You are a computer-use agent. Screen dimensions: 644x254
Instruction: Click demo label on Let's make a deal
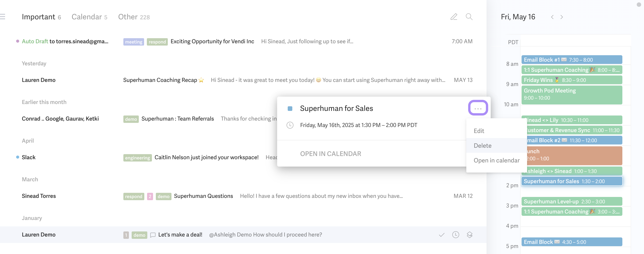tap(139, 235)
